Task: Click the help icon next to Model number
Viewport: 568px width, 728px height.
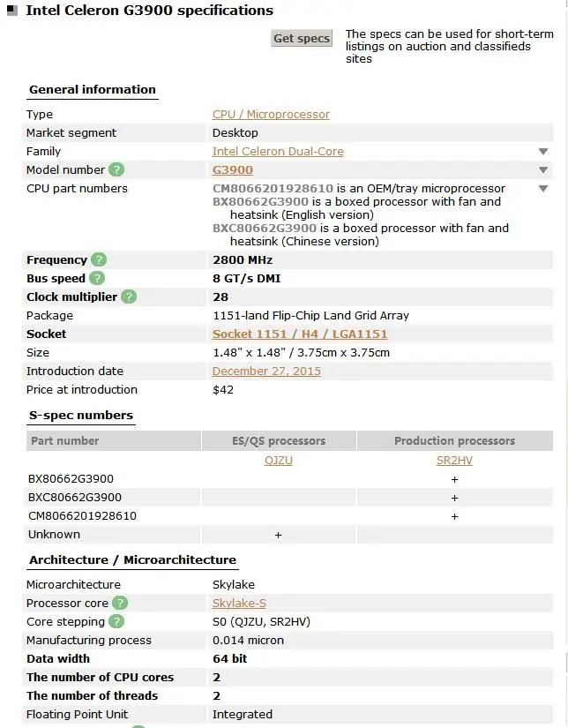Action: coord(116,169)
